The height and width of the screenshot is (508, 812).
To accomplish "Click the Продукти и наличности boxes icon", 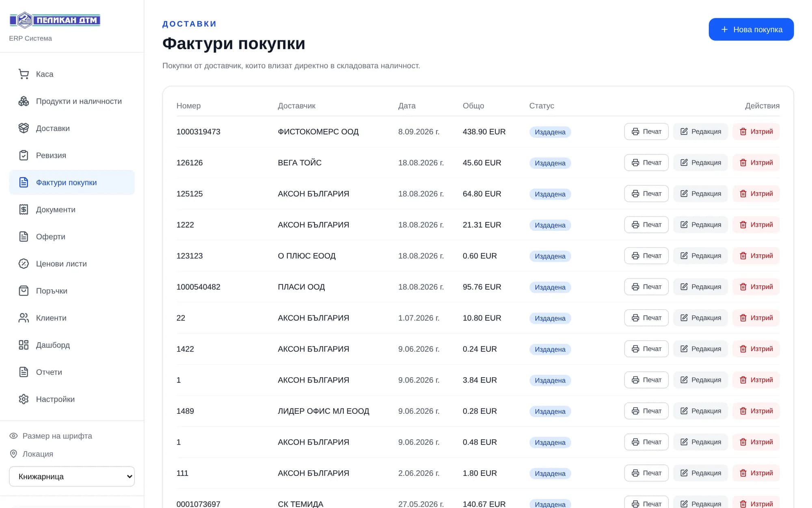I will coord(24,101).
